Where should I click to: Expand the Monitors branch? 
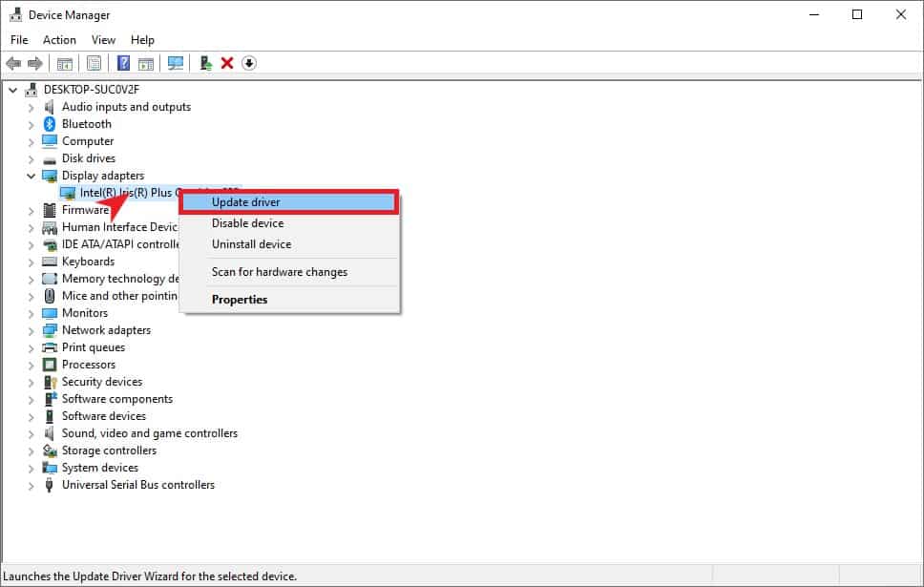click(x=31, y=313)
